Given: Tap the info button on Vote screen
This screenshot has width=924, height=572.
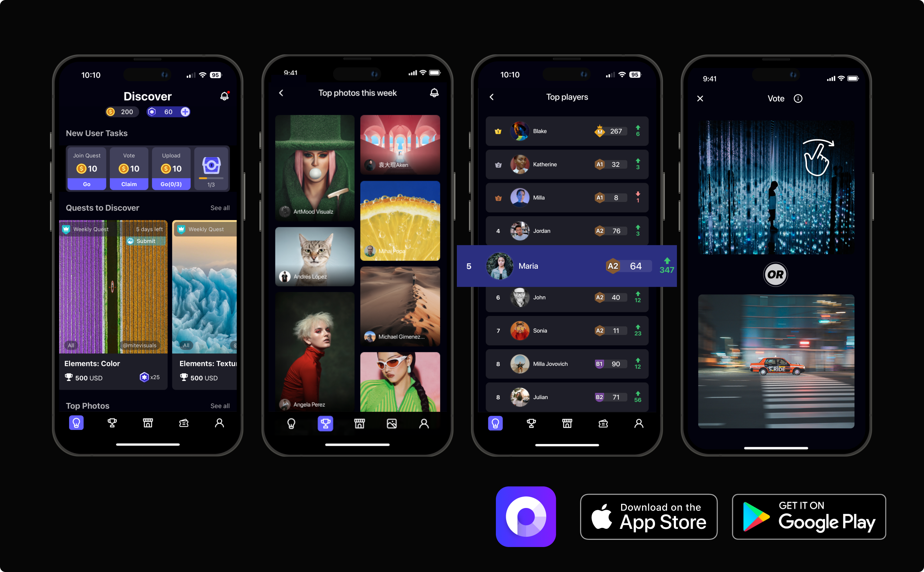Looking at the screenshot, I should (x=797, y=99).
